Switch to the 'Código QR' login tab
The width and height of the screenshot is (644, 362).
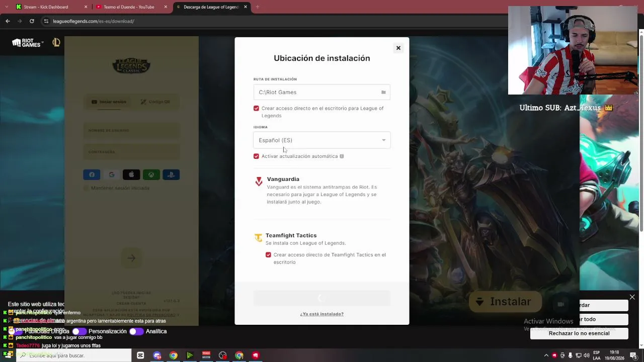click(x=155, y=102)
